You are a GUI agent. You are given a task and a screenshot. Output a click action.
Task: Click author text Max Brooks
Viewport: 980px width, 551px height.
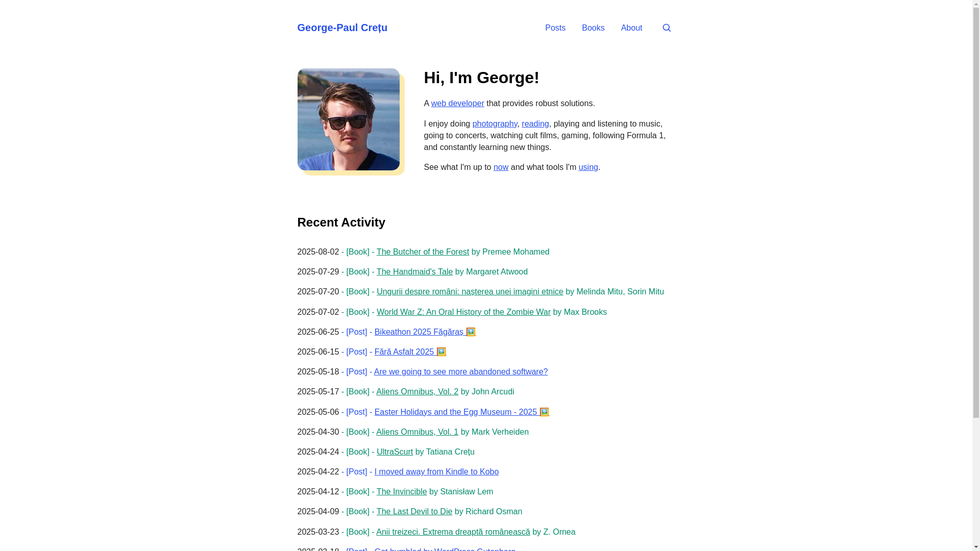(585, 312)
